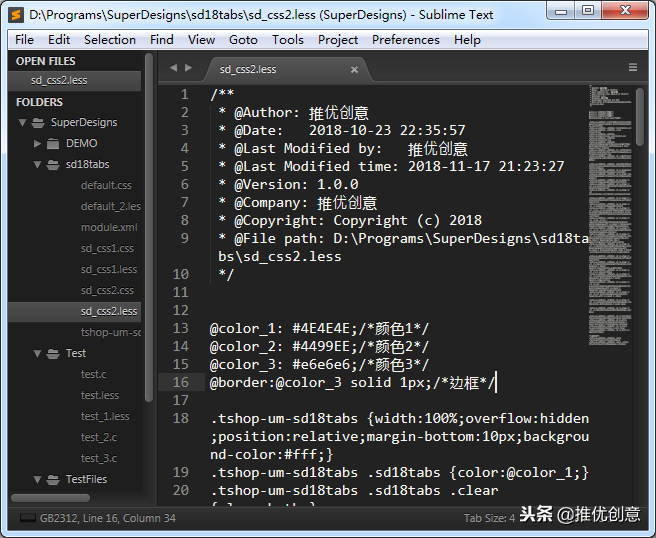Click the OPEN FILES header
Screen dimensions: 656x538
(46, 61)
